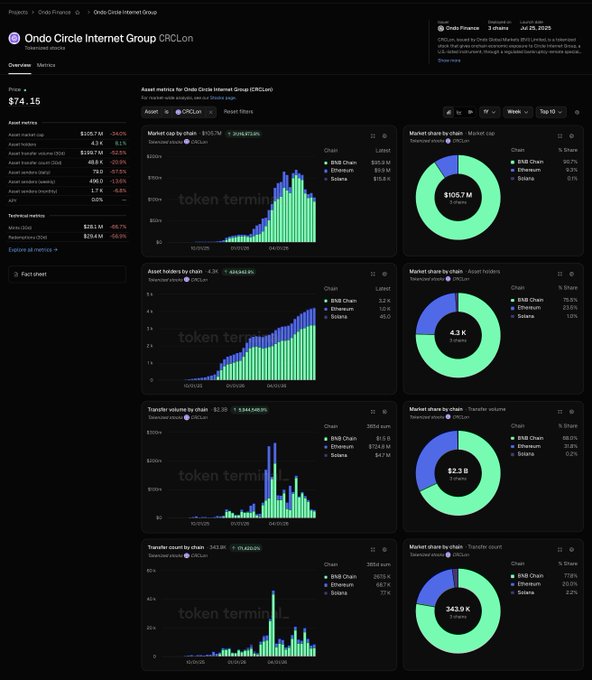Open the Week interval dropdown
Viewport: 592px width, 680px height.
click(x=517, y=112)
